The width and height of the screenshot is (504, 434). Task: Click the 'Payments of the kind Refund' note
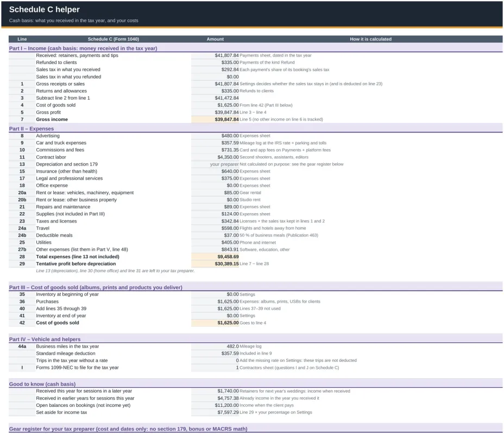tap(267, 62)
